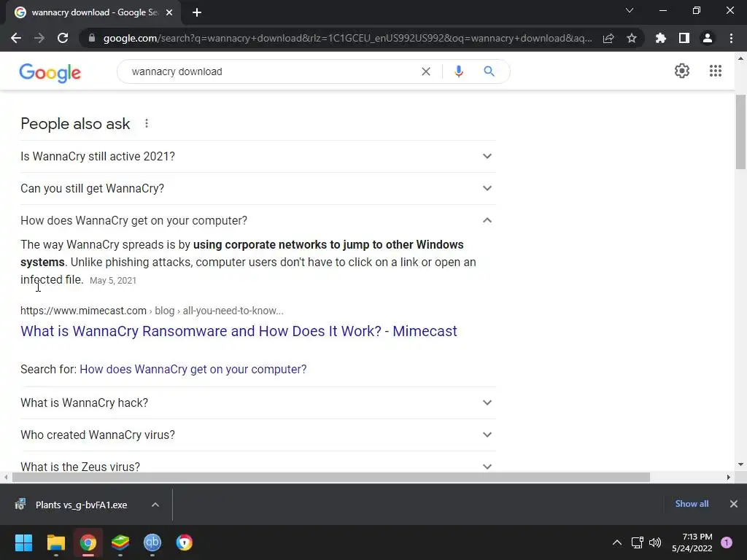The height and width of the screenshot is (560, 747).
Task: Toggle the Chrome side panel icon
Action: click(x=684, y=38)
